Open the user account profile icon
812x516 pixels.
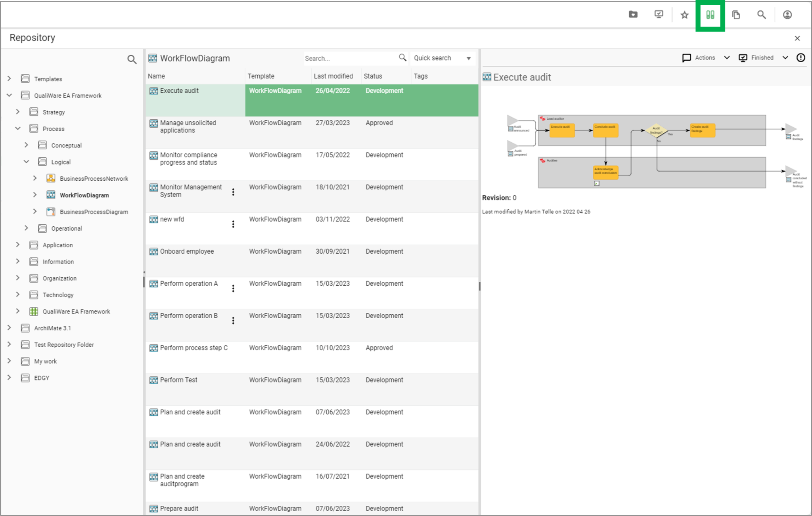787,15
